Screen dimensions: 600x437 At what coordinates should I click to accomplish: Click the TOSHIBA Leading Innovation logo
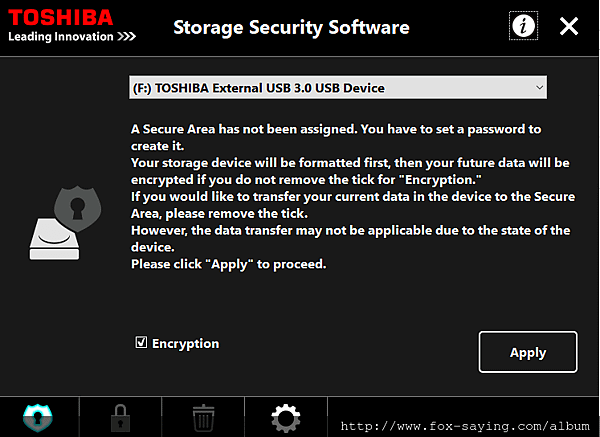72,25
